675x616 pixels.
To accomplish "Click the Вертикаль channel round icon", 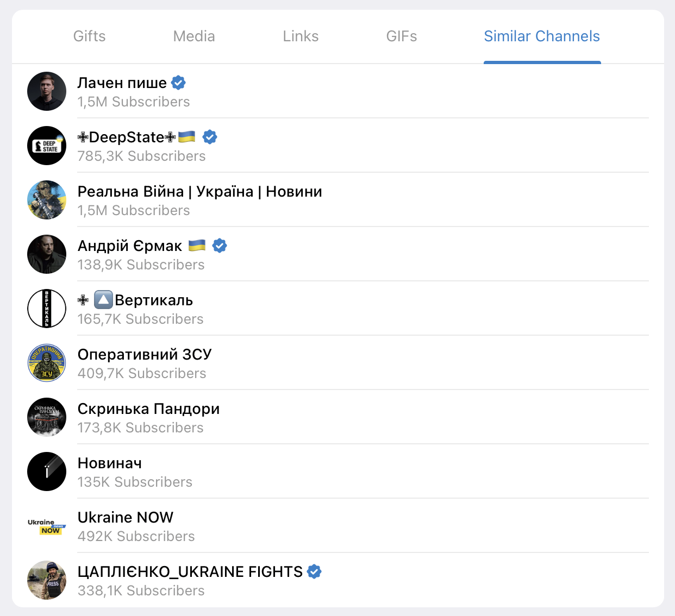I will tap(47, 309).
